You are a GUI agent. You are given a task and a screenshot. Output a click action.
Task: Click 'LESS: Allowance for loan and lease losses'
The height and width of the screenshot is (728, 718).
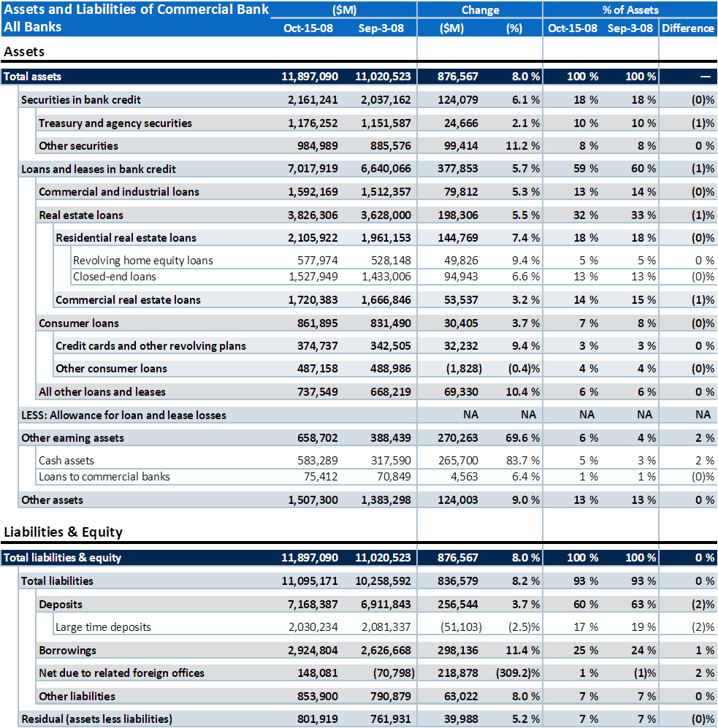124,415
